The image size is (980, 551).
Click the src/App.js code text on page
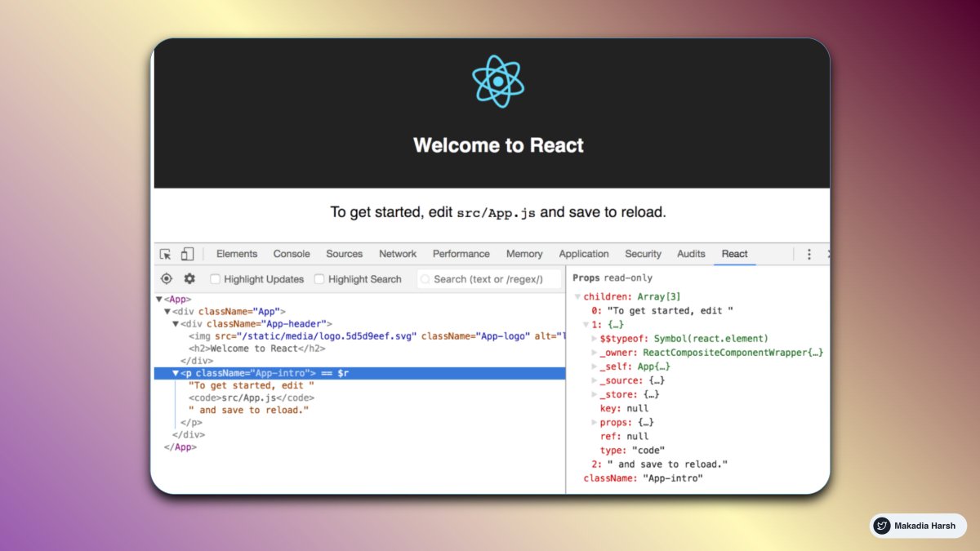[497, 212]
